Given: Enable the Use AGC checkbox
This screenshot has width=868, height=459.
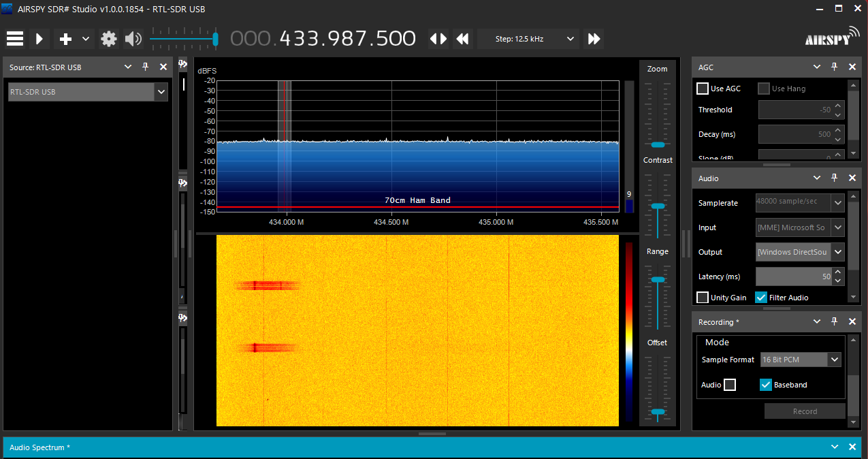Looking at the screenshot, I should 703,89.
